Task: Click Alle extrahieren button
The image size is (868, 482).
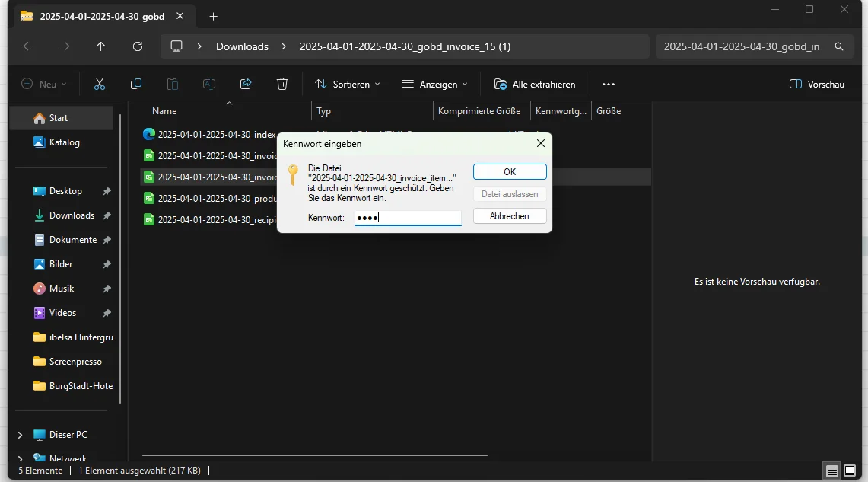Action: (535, 85)
